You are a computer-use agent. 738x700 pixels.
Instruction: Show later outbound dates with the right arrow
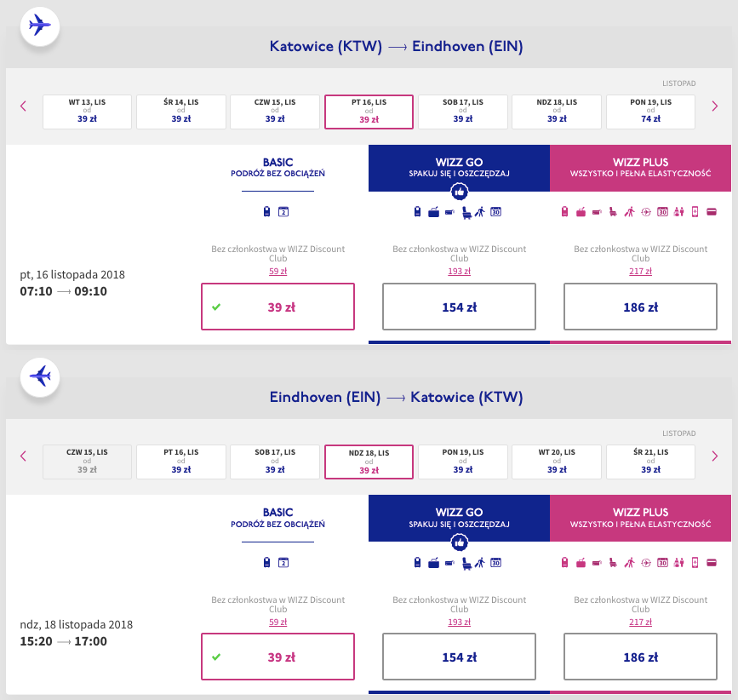pyautogui.click(x=715, y=106)
